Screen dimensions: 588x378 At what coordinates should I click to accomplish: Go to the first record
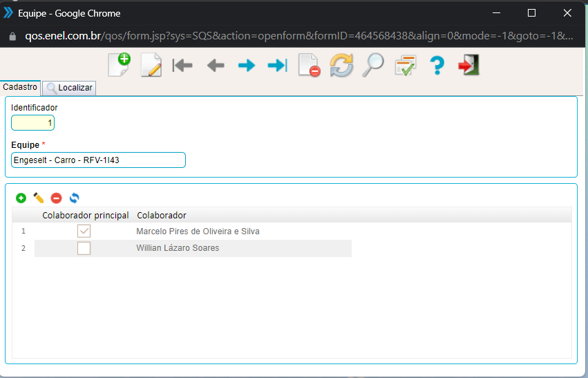pyautogui.click(x=182, y=66)
